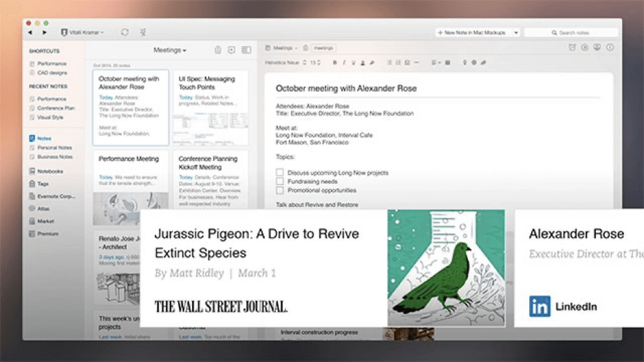Select the 'Performance Meeting' note card

pos(131,187)
